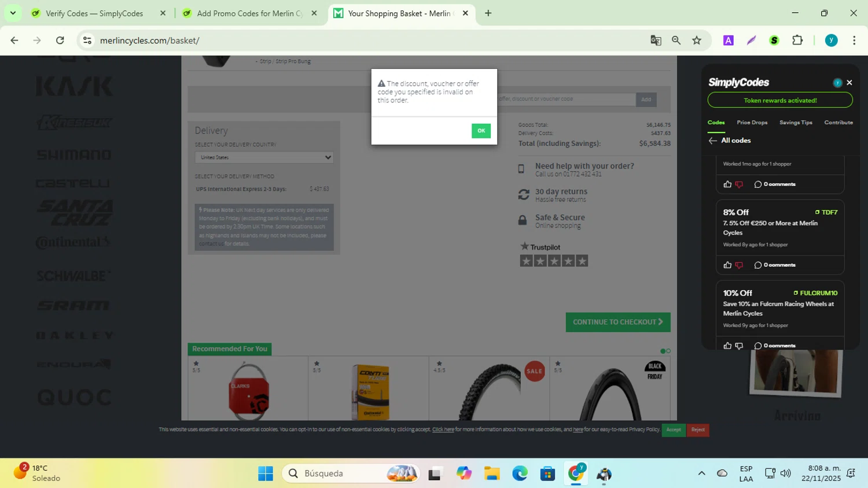
Task: Reject non-essential cookies
Action: coord(698,430)
